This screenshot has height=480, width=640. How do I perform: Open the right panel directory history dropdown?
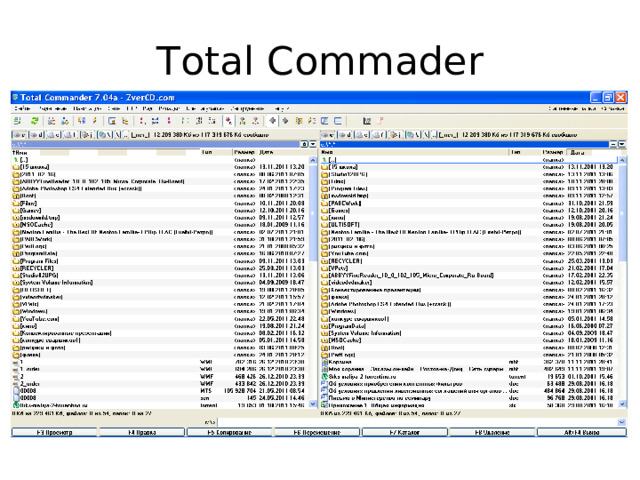pos(622,144)
